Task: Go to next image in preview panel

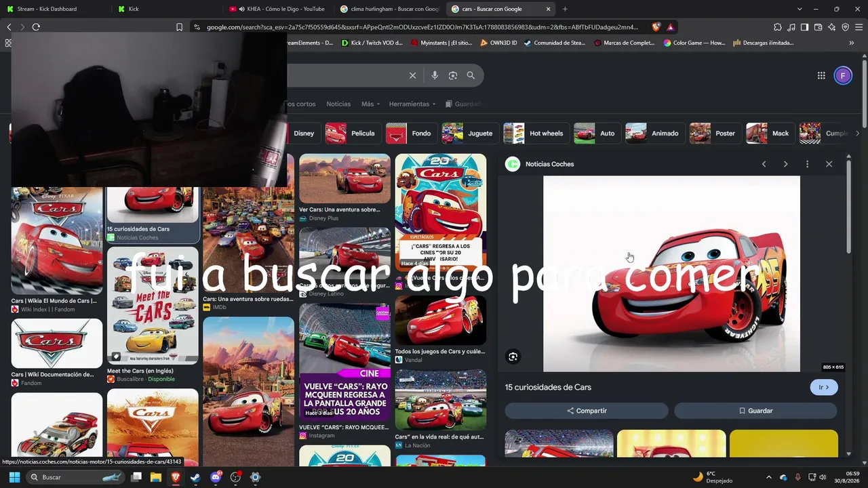Action: pos(786,164)
